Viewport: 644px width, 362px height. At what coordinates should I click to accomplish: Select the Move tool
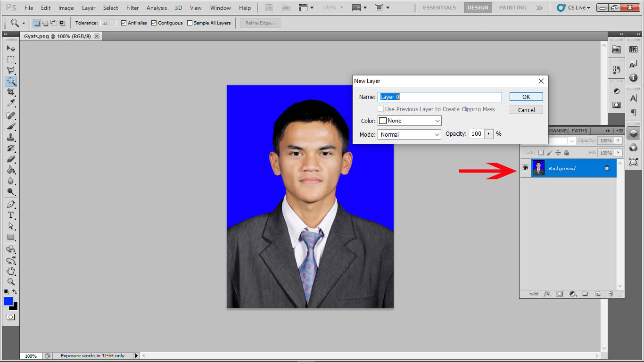pos(11,49)
